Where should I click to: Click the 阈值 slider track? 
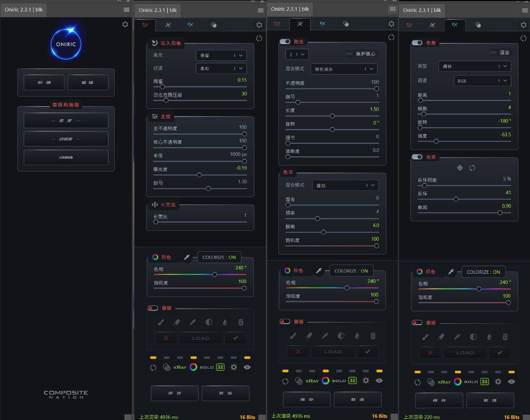(x=200, y=87)
